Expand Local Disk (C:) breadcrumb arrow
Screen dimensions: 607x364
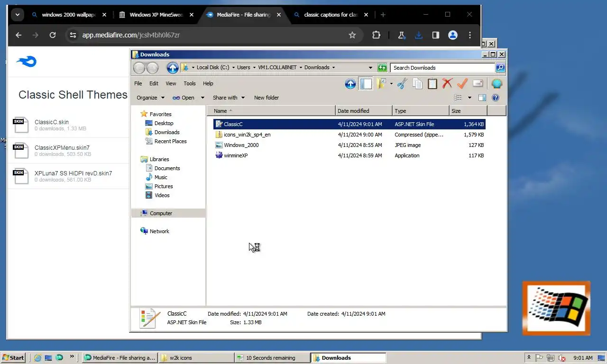233,68
